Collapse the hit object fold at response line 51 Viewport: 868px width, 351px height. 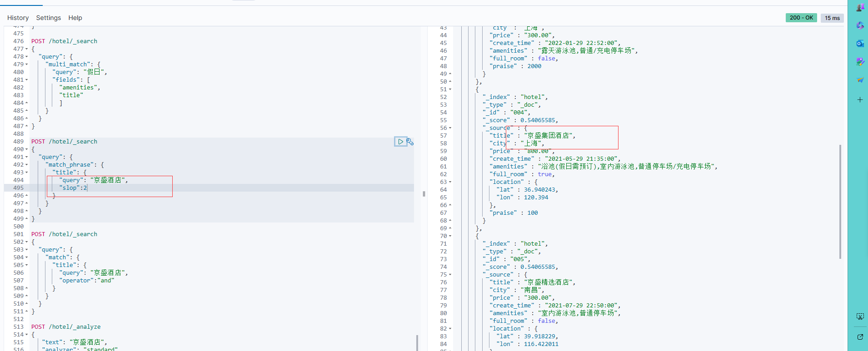450,89
